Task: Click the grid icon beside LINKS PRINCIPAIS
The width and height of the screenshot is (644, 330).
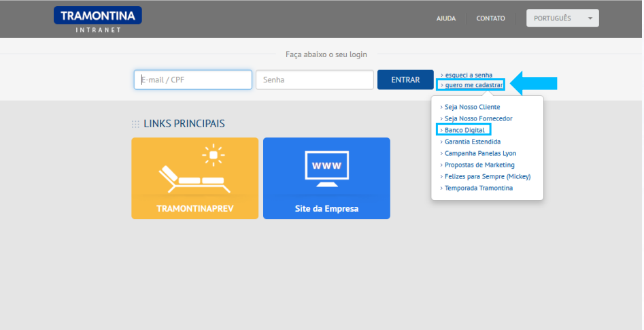Action: (135, 124)
